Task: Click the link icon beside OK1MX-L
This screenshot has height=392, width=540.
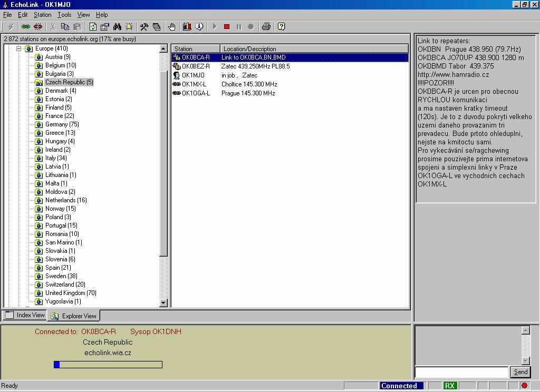Action: (x=177, y=84)
